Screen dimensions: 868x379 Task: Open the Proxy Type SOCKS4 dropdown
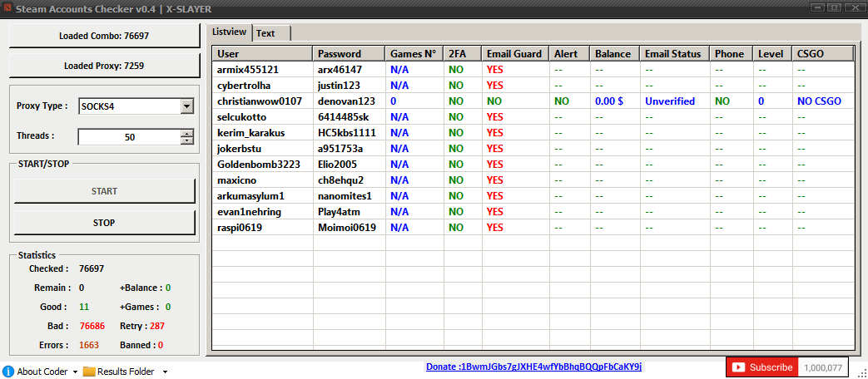coord(187,106)
